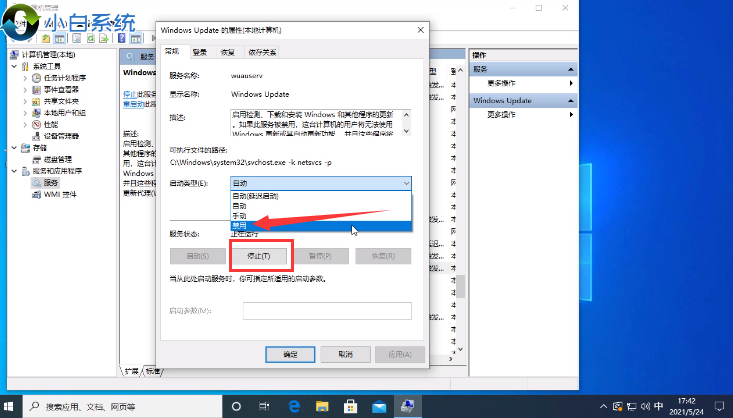Switch to the 登录 tab

coord(200,52)
